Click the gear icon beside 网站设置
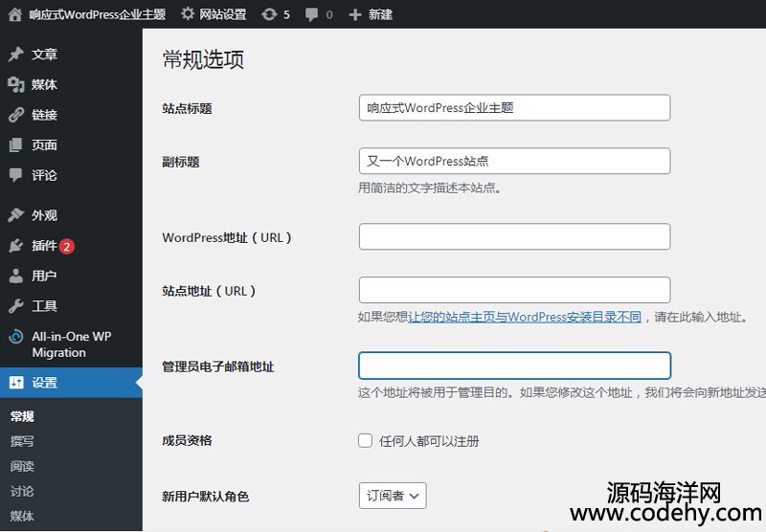 point(188,14)
